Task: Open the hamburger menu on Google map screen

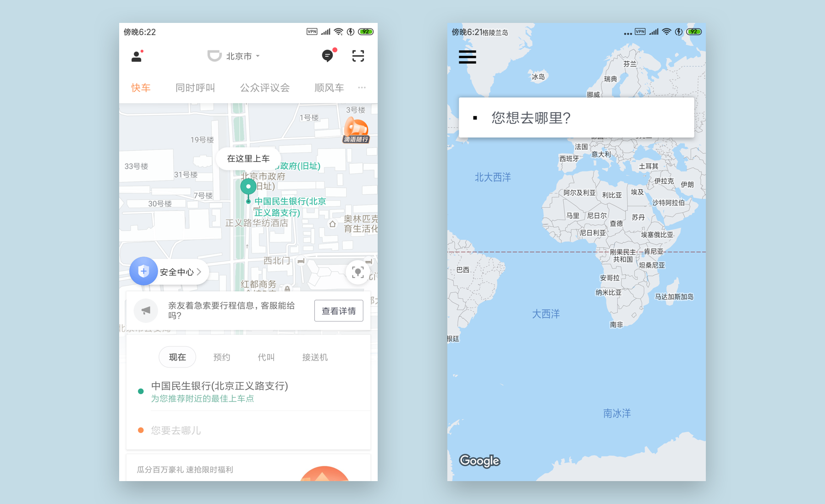Action: tap(467, 57)
